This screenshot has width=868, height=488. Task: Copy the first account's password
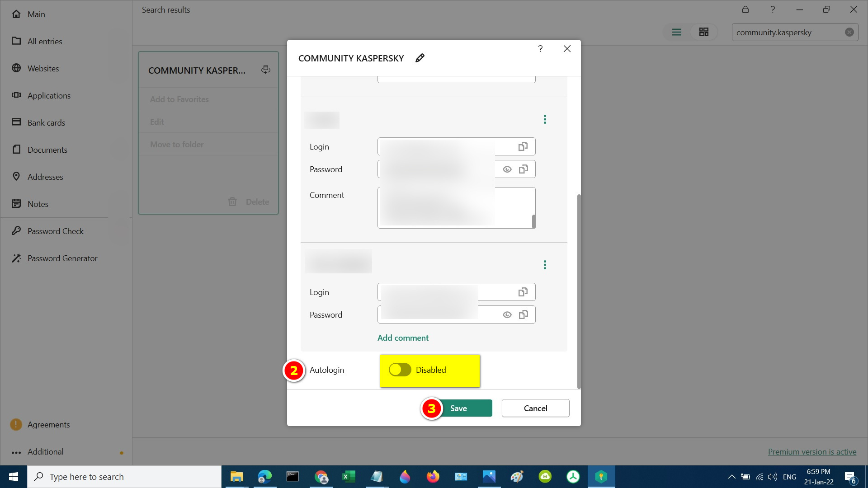[x=523, y=169]
